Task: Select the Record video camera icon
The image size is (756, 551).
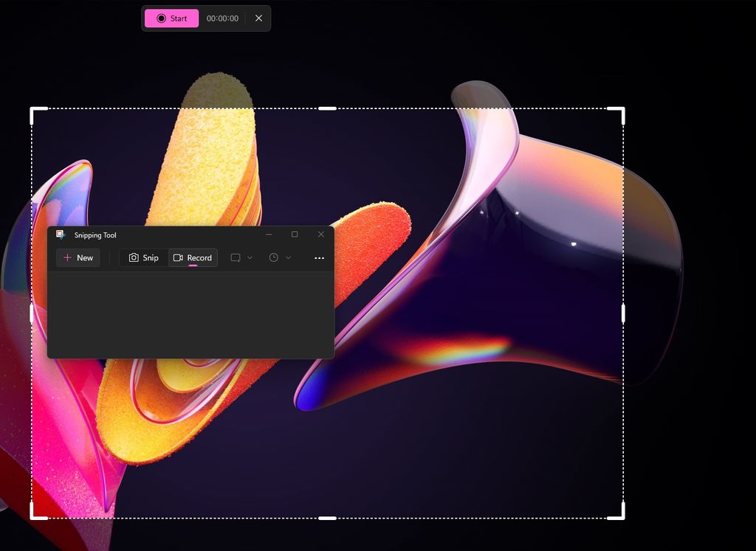Action: click(x=177, y=257)
